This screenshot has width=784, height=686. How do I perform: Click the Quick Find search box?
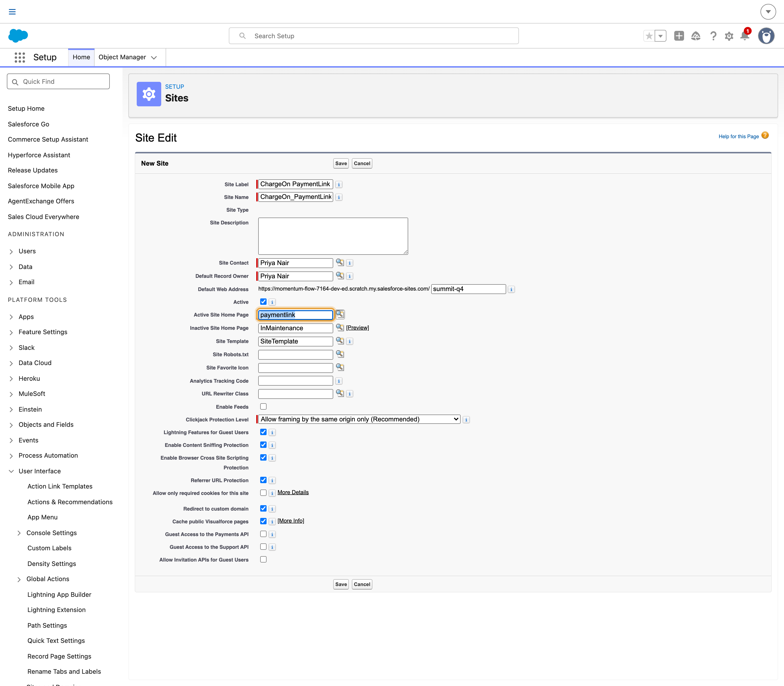[x=58, y=82]
